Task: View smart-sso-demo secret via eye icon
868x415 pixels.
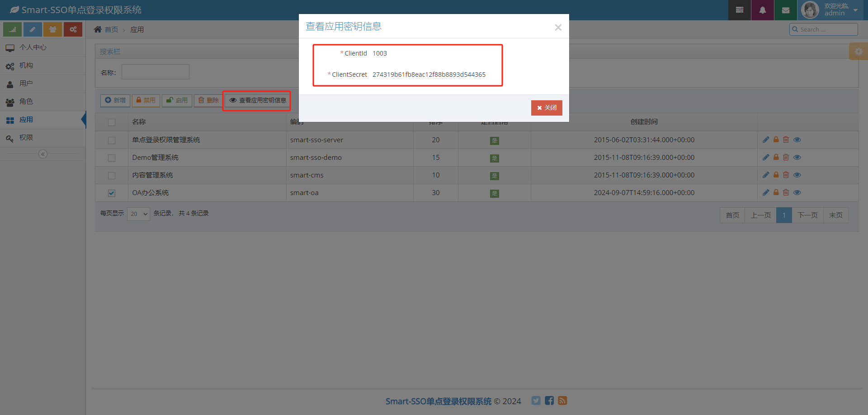Action: click(x=797, y=157)
